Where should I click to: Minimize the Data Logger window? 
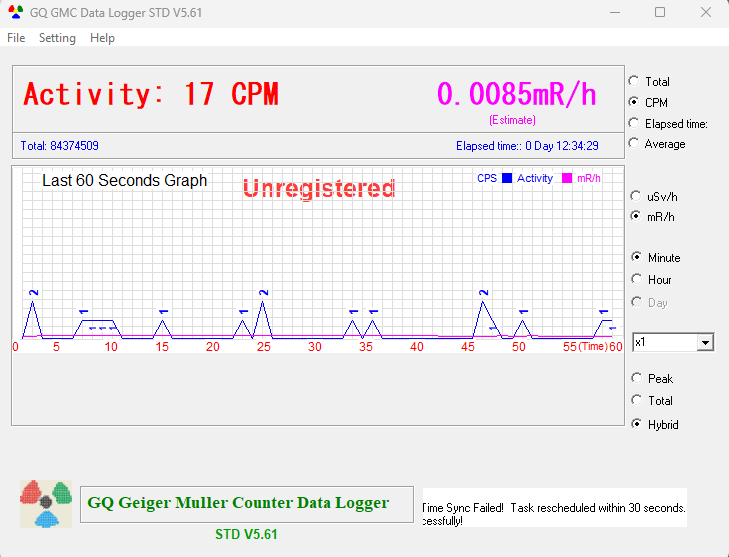coord(615,12)
